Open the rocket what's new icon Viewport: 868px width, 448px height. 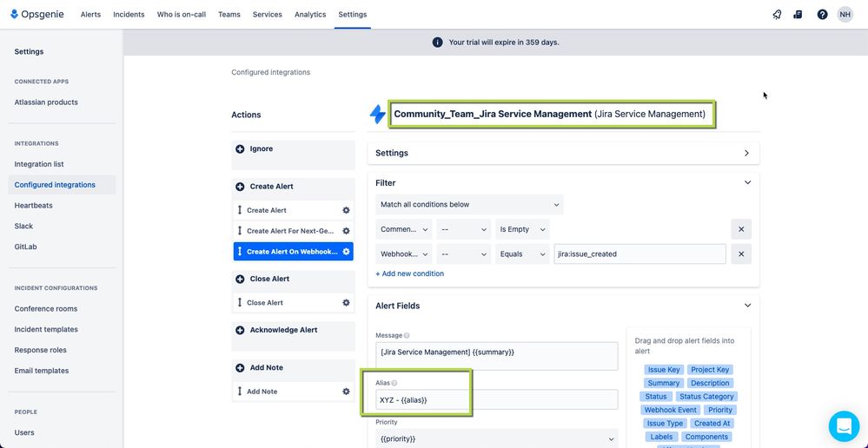tap(777, 15)
